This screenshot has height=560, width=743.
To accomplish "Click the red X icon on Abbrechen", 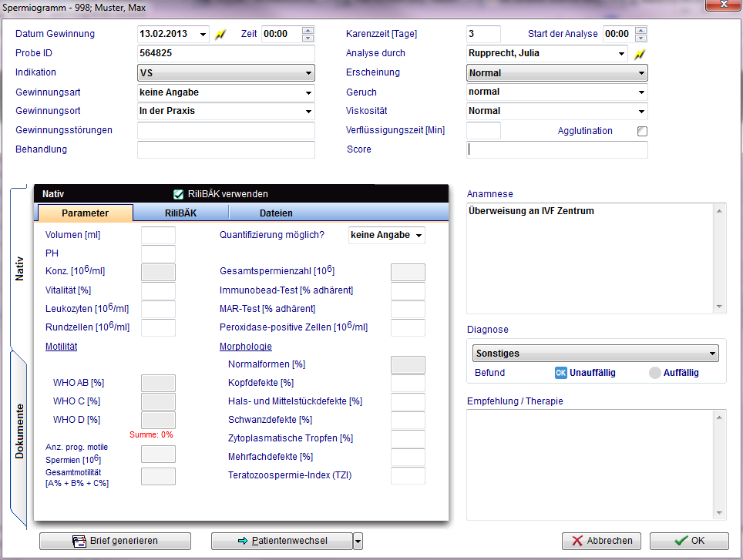I will 577,541.
